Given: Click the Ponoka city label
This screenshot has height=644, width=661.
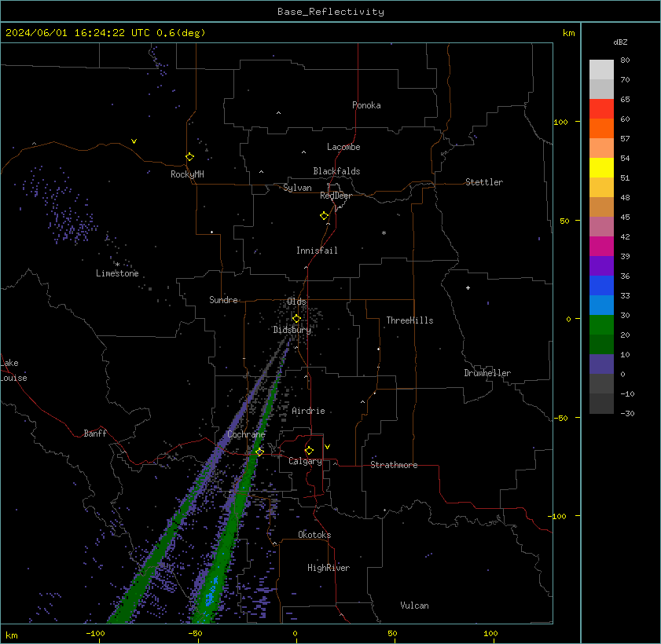Looking at the screenshot, I should [366, 105].
